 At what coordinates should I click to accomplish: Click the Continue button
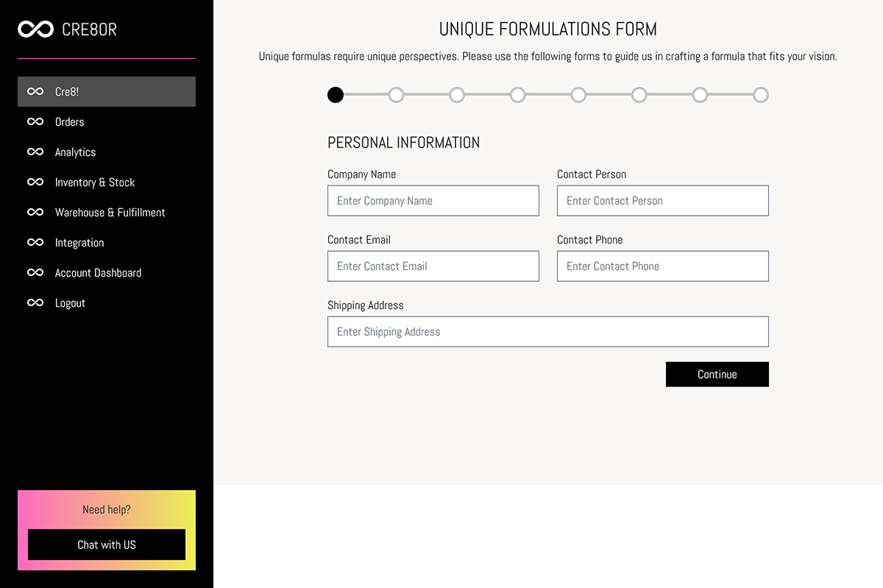click(717, 375)
